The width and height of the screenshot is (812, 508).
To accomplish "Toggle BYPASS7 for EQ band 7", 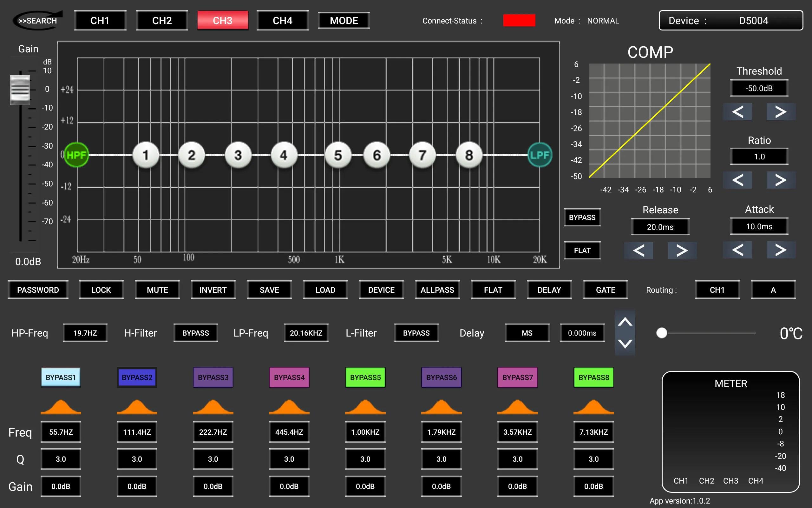I will click(518, 377).
